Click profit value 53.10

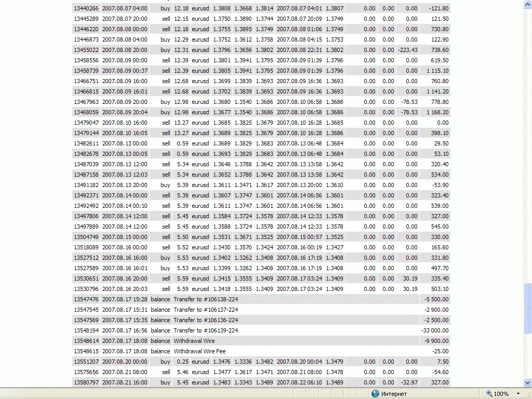pos(442,154)
